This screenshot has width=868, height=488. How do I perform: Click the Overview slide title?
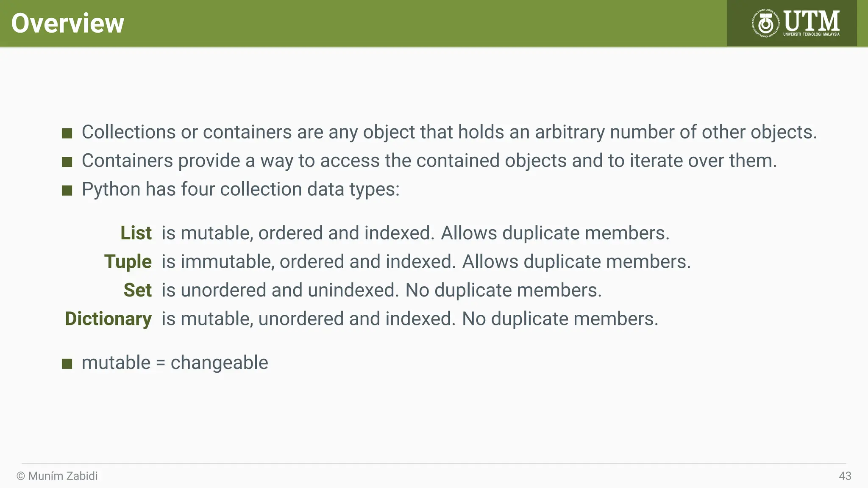click(x=67, y=23)
